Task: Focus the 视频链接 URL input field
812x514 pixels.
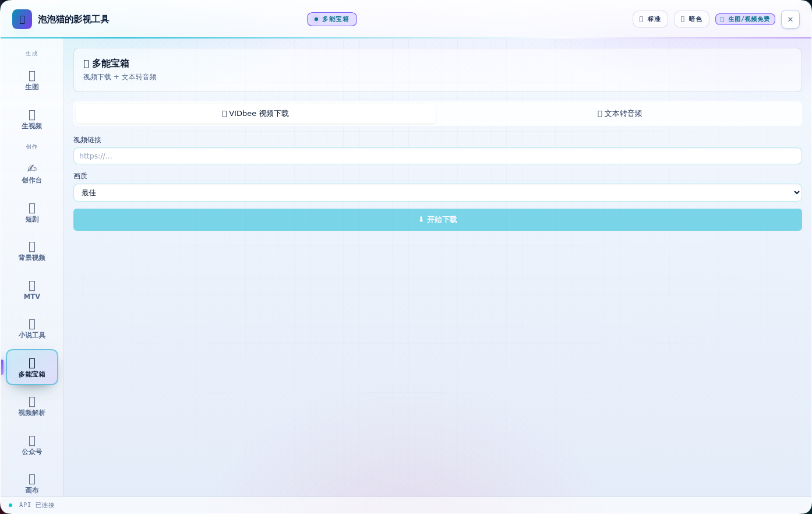Action: point(437,156)
